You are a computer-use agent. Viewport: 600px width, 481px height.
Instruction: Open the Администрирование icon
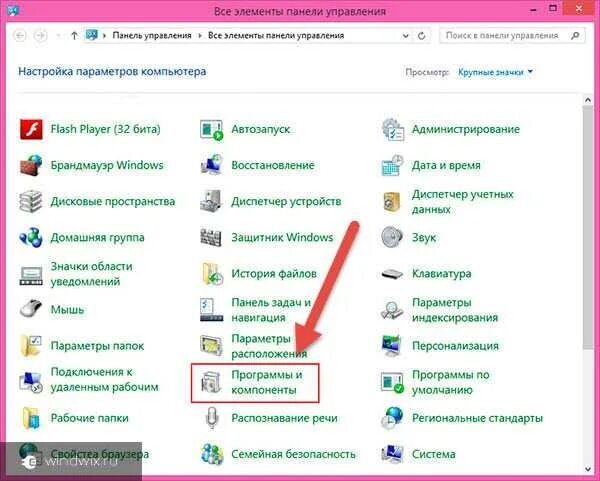click(x=393, y=129)
